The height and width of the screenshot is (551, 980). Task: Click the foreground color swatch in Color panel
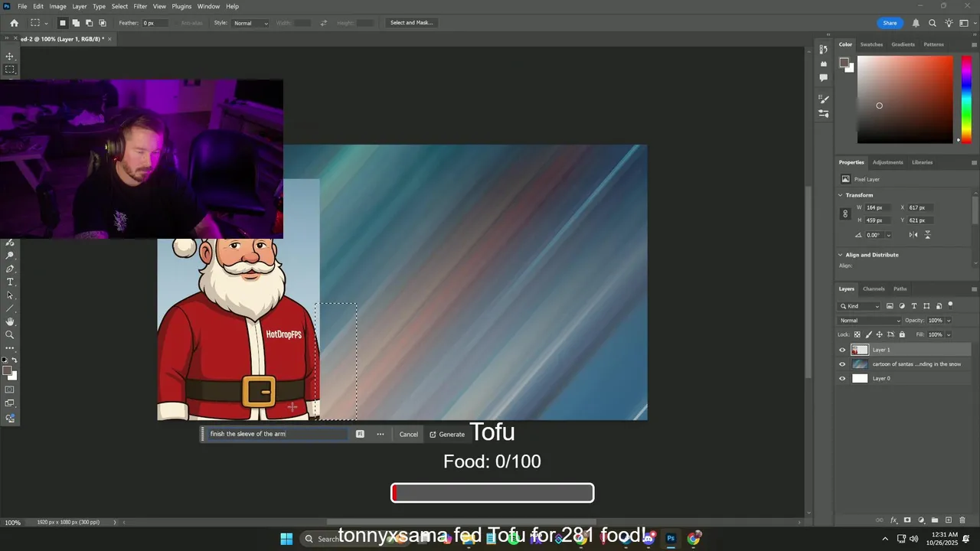coord(844,63)
